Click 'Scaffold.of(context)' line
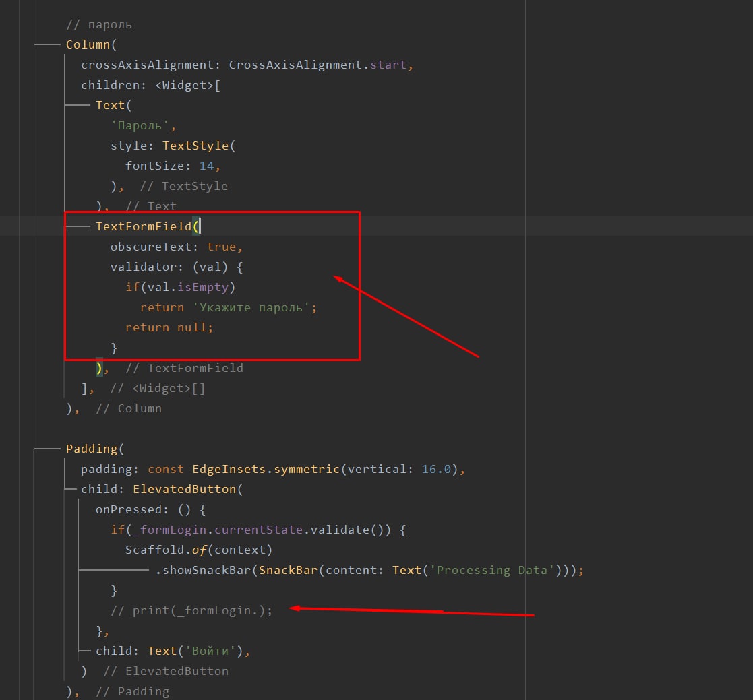The width and height of the screenshot is (753, 700). pyautogui.click(x=199, y=550)
